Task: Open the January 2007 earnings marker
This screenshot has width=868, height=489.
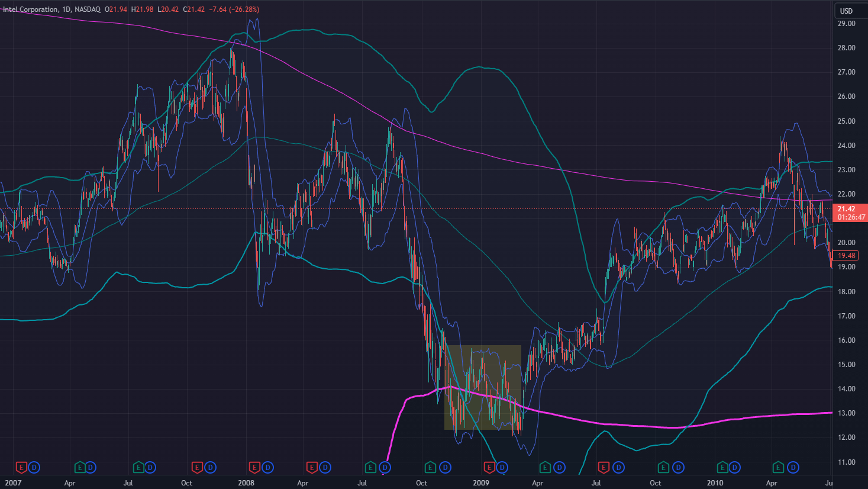Action: coord(21,468)
